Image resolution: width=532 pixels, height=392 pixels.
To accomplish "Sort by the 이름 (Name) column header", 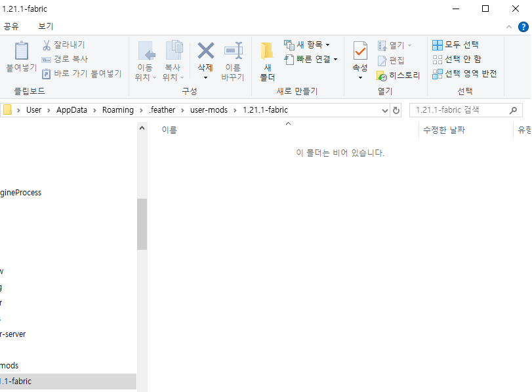I will (x=169, y=130).
